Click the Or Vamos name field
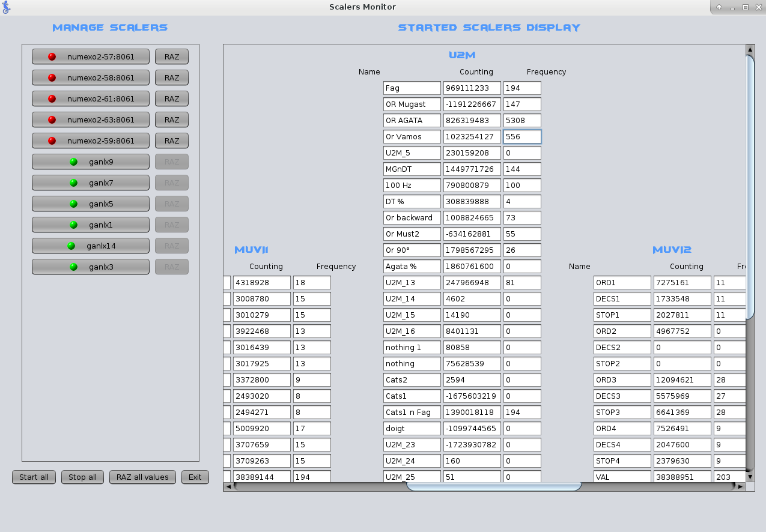The width and height of the screenshot is (766, 532). coord(412,137)
